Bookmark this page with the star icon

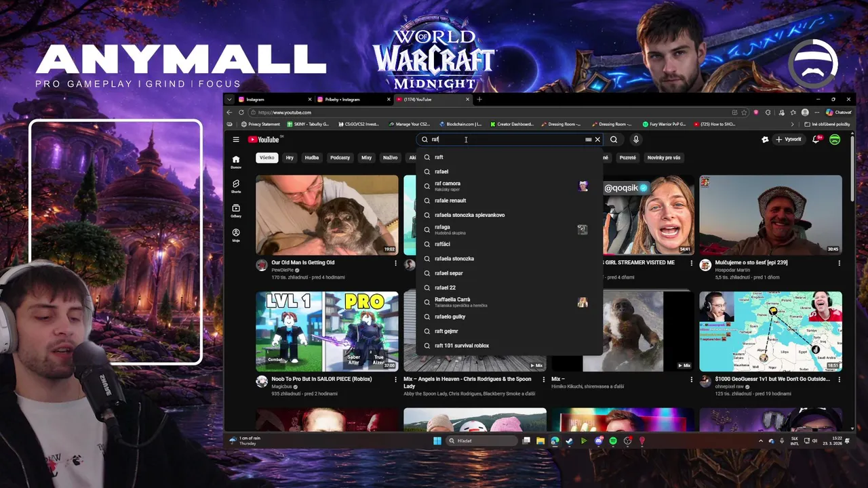[745, 113]
